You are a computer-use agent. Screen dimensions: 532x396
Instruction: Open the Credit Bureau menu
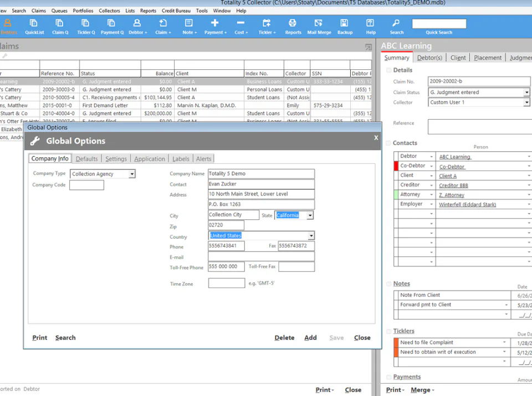click(176, 11)
